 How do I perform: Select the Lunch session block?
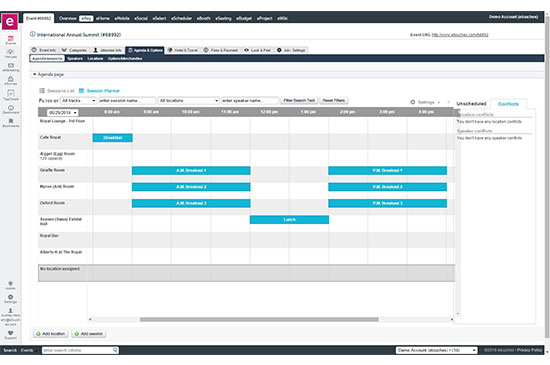tap(289, 219)
